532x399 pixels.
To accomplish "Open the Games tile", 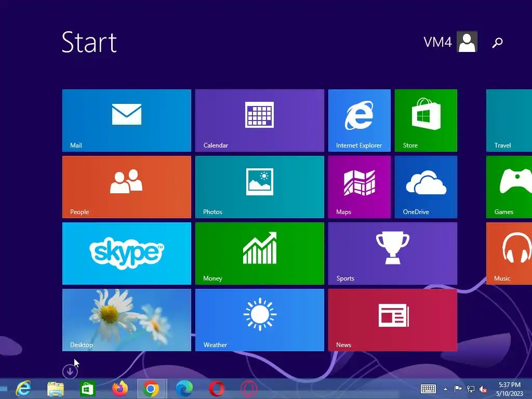I will coord(509,187).
